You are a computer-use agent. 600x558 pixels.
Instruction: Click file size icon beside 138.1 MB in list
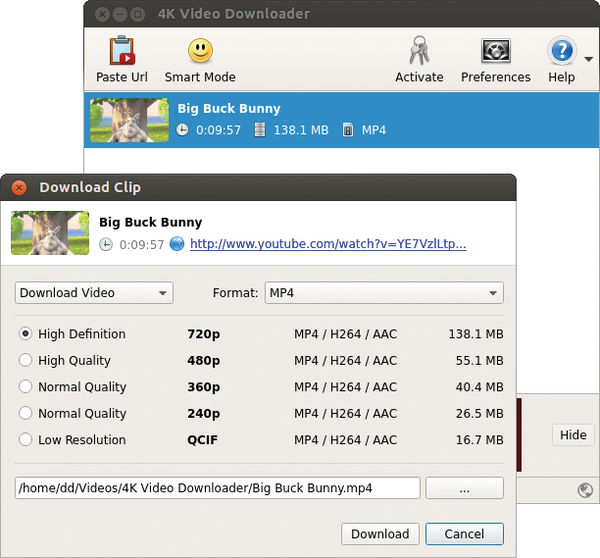260,129
